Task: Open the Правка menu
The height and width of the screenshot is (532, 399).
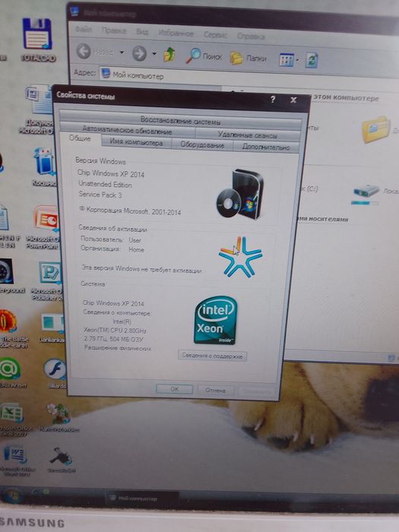Action: click(114, 30)
